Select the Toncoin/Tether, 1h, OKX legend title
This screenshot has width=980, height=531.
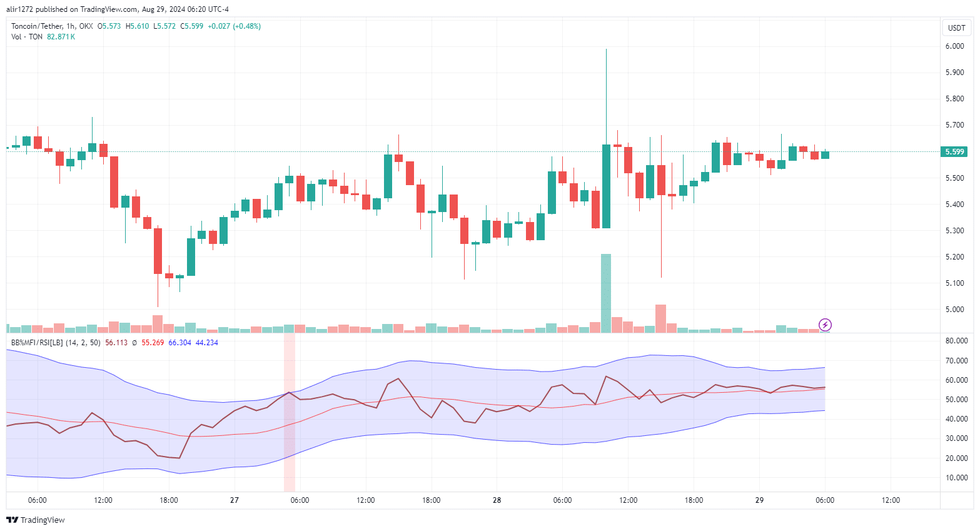[x=52, y=26]
